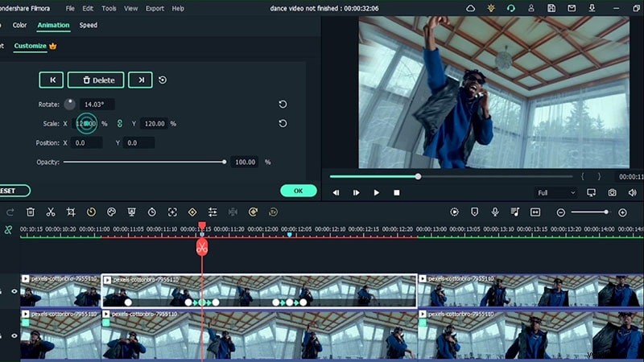Toggle the scale X/Y lock link
This screenshot has width=644, height=362.
(119, 124)
